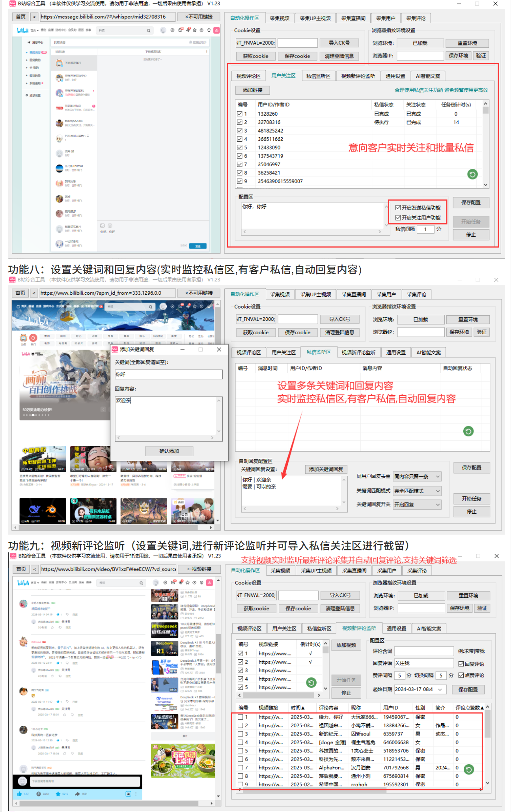
Task: Click green refresh icon in 用户ID/作者ID list
Action: pyautogui.click(x=472, y=174)
